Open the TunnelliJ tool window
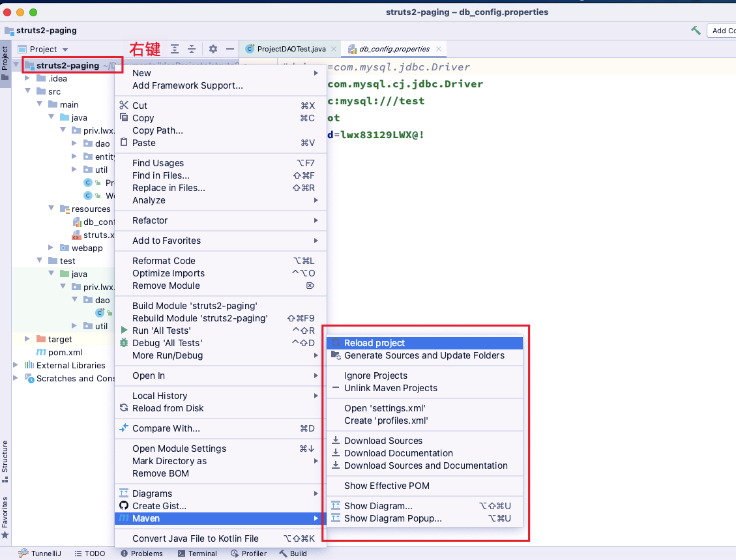The height and width of the screenshot is (560, 736). click(x=40, y=553)
